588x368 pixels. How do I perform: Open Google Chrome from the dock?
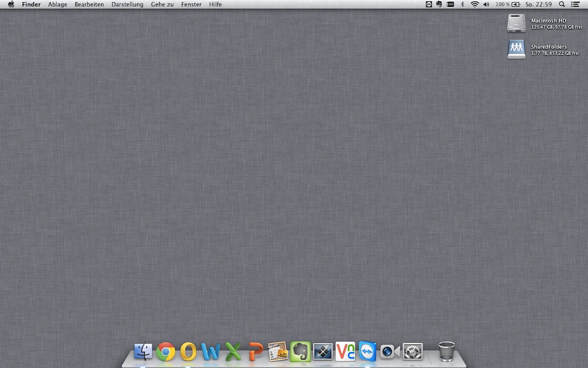tap(165, 352)
